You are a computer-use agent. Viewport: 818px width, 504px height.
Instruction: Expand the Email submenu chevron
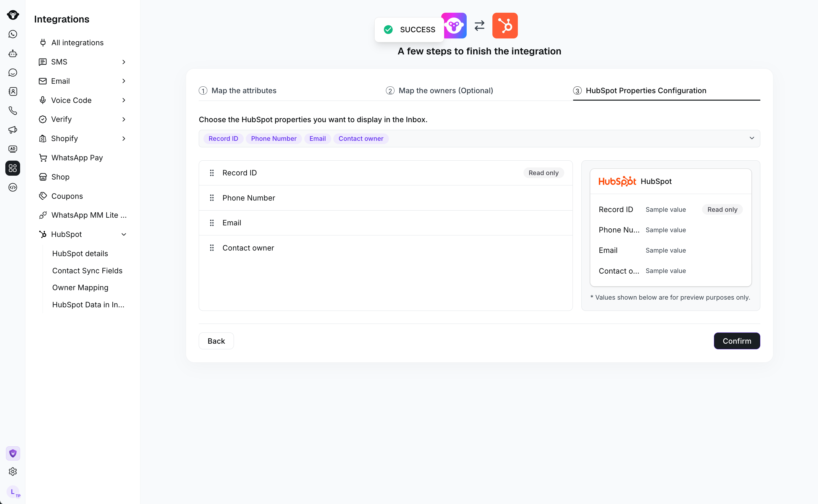tap(124, 81)
